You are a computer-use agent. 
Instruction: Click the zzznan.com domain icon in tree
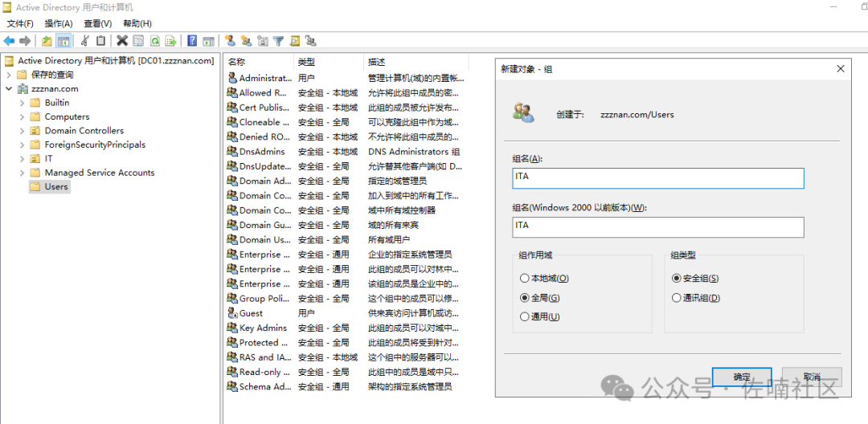pos(23,88)
